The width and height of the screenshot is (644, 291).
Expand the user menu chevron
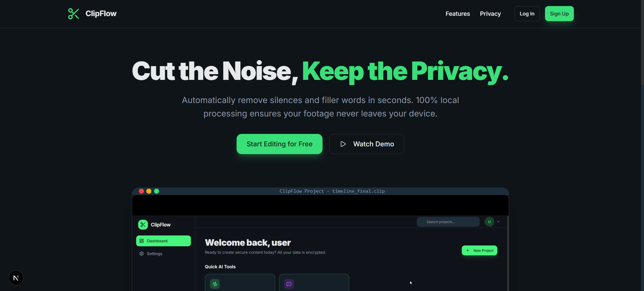[498, 222]
